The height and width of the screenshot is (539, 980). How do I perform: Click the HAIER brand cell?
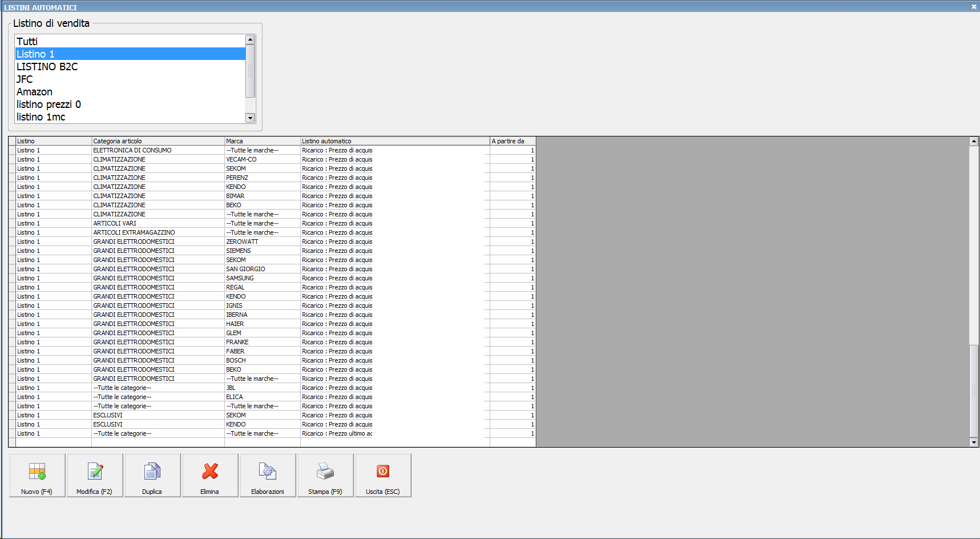click(x=263, y=324)
